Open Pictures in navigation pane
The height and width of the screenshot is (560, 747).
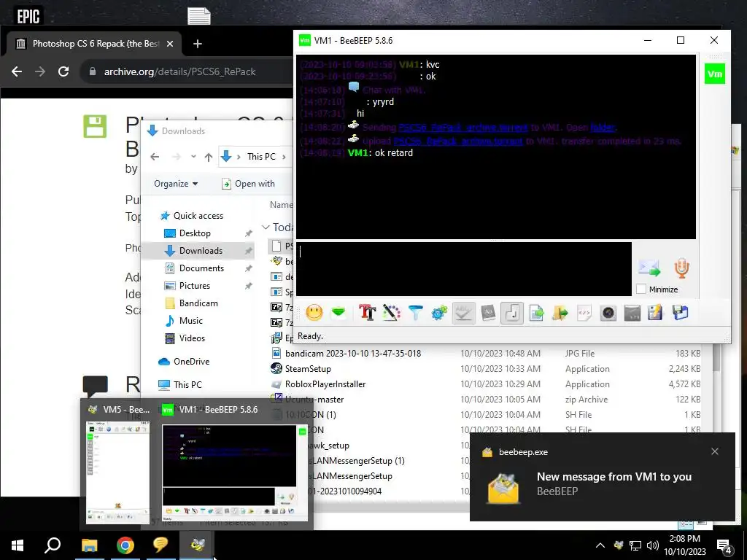194,286
